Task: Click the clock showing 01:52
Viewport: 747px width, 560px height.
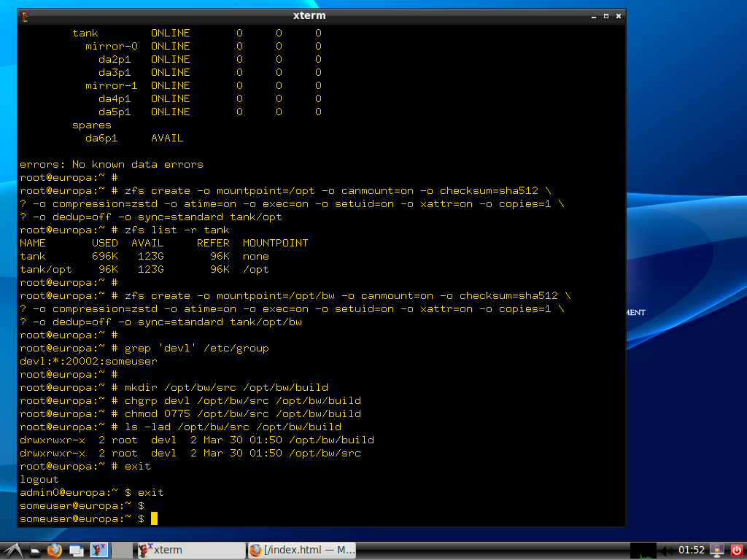Action: (692, 550)
